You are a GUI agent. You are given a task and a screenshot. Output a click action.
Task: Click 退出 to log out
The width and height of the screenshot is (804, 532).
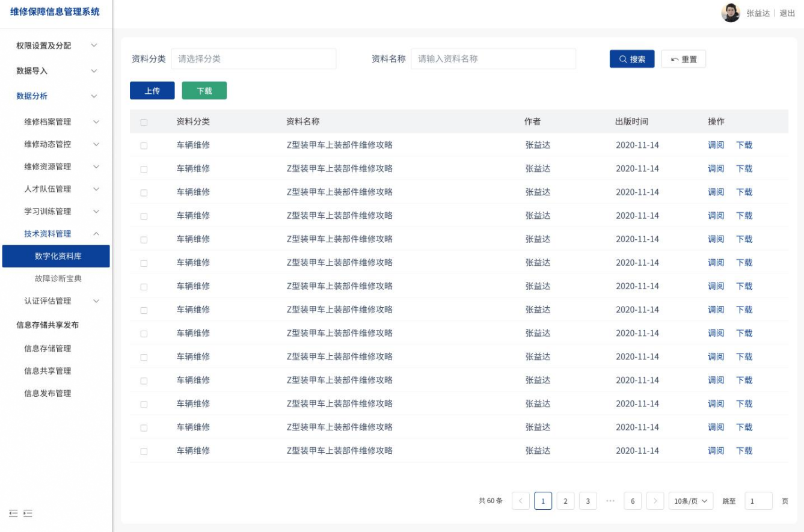click(x=787, y=13)
